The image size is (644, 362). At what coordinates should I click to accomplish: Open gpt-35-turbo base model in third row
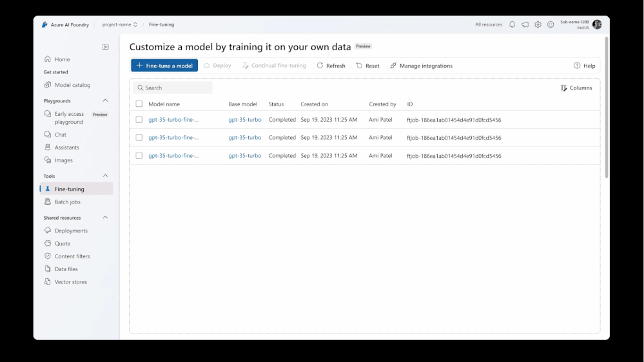[245, 155]
